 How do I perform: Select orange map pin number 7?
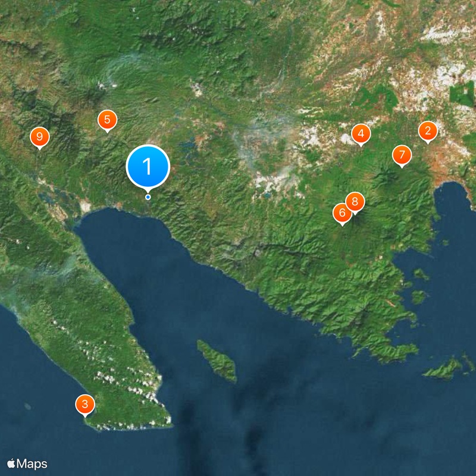[402, 155]
